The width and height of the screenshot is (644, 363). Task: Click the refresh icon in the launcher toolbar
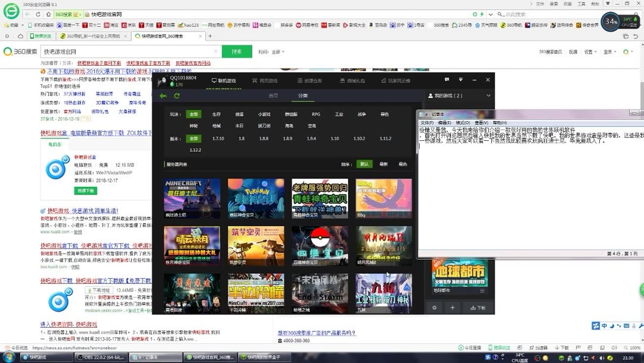pos(177,94)
